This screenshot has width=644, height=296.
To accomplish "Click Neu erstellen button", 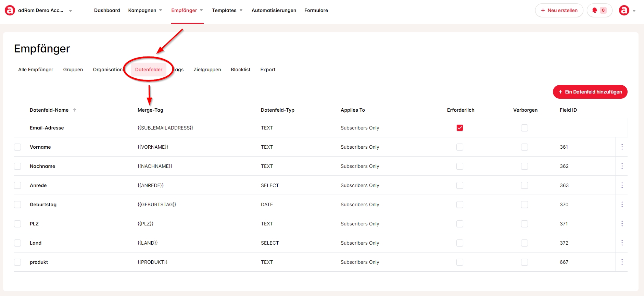I will [x=559, y=10].
